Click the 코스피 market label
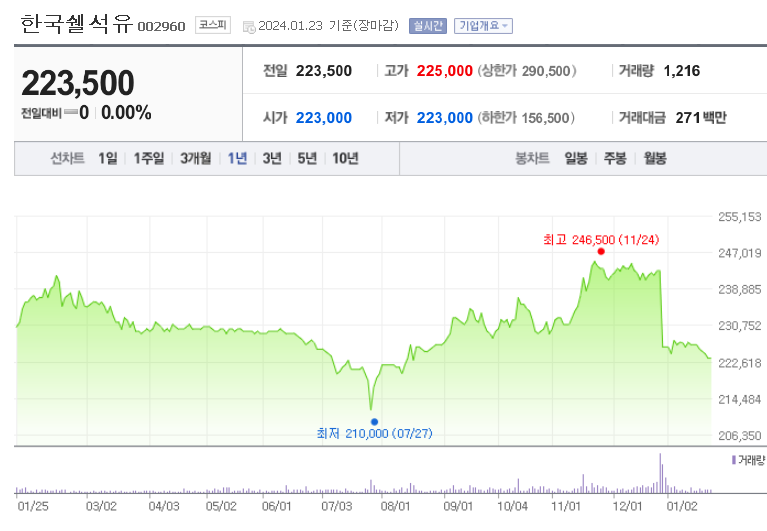 (213, 25)
